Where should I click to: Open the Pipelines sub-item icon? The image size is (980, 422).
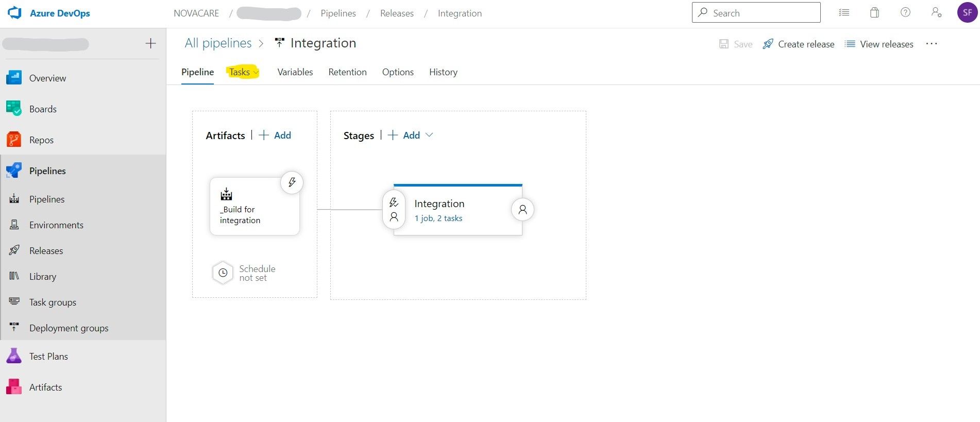click(x=14, y=199)
